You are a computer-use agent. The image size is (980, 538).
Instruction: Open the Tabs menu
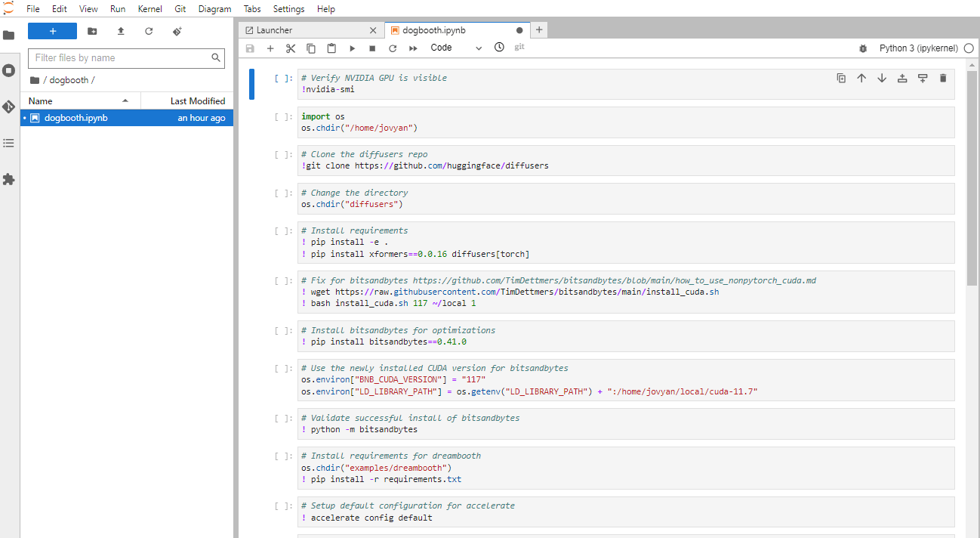tap(252, 9)
